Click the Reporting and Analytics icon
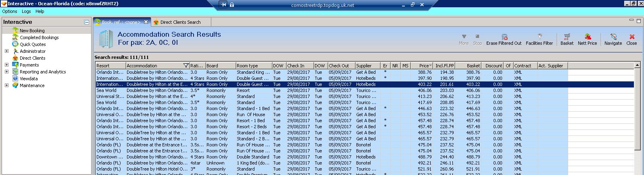Image resolution: width=644 pixels, height=175 pixels. pos(15,71)
